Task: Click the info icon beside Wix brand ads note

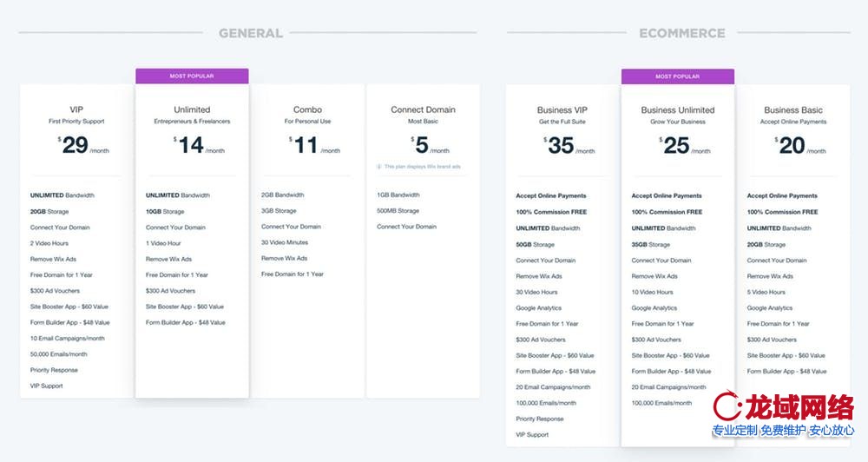Action: click(x=379, y=166)
